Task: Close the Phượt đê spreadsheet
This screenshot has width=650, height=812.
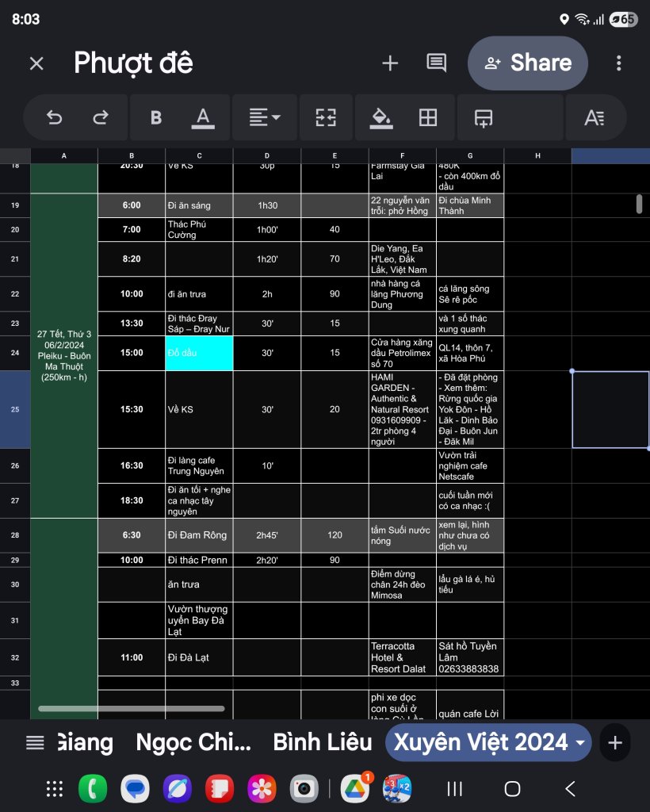Action: coord(36,63)
